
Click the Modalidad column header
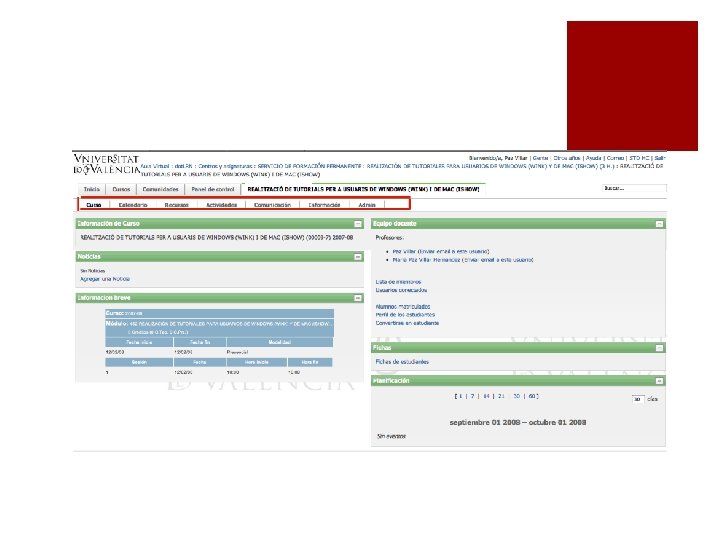280,343
